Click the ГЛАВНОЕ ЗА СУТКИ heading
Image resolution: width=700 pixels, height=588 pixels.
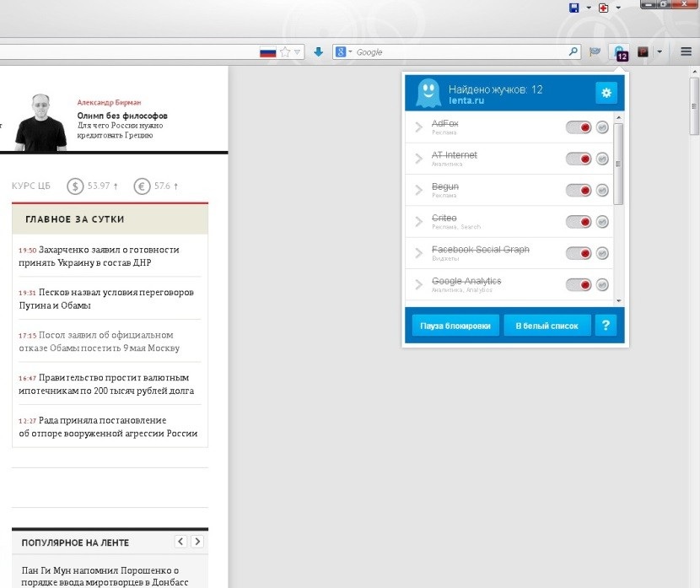(x=74, y=219)
